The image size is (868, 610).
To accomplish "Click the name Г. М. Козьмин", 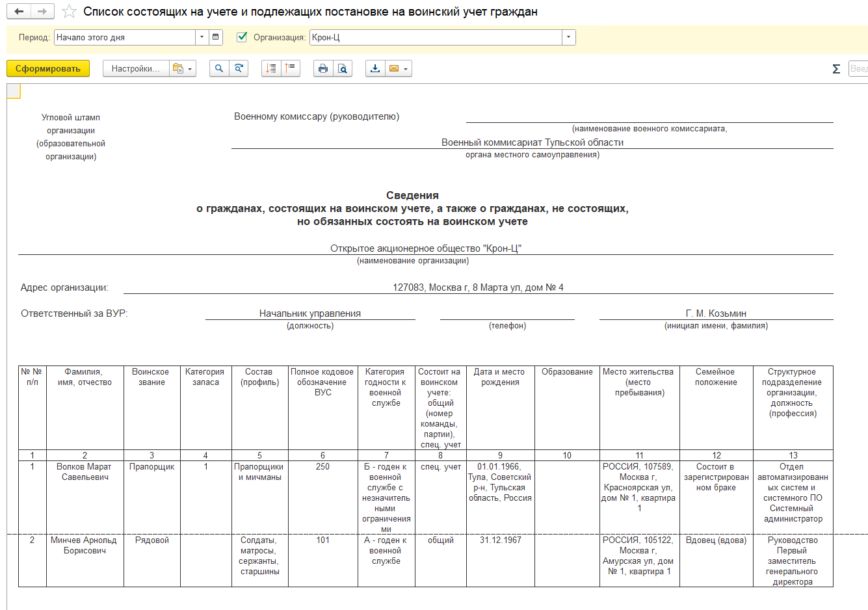I will coord(716,313).
